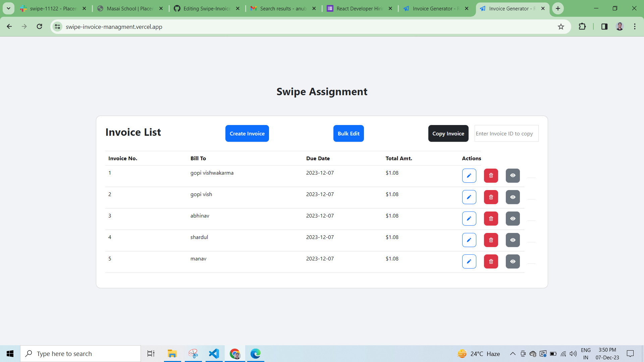Open the volume control in system tray
The width and height of the screenshot is (644, 362).
pos(573,354)
